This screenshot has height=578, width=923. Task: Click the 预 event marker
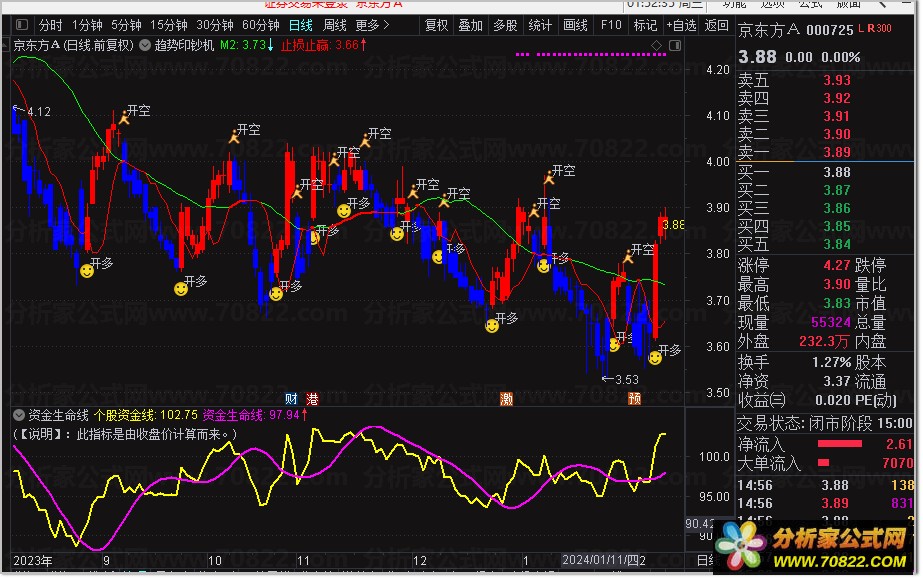pyautogui.click(x=635, y=398)
